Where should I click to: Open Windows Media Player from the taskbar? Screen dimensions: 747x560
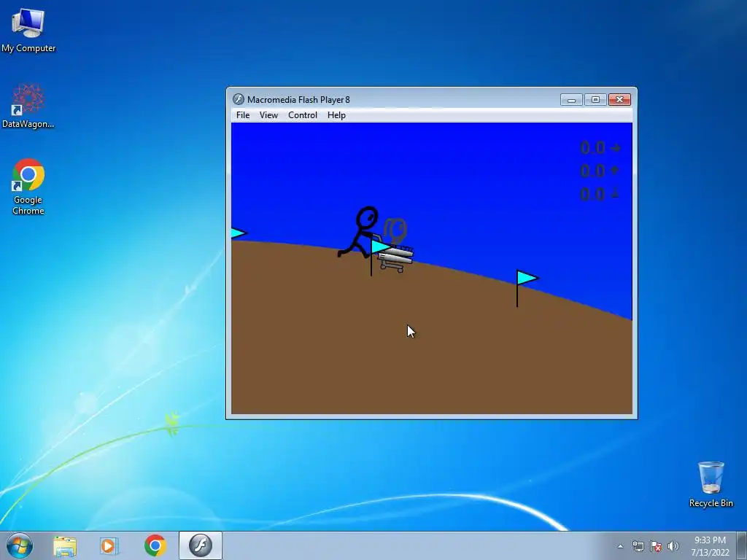109,545
